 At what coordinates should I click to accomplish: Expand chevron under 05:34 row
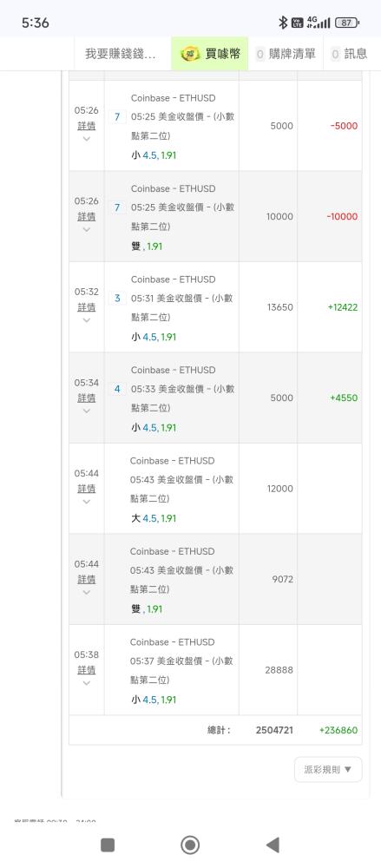click(87, 411)
